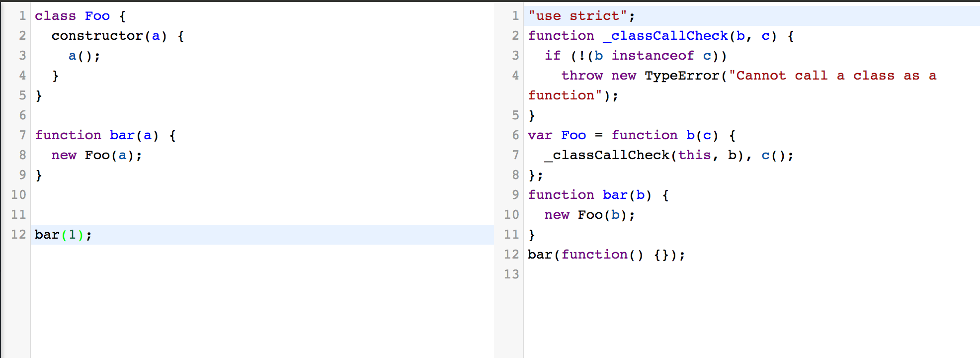Viewport: 980px width, 358px height.
Task: Select the "TypeError" constructor name
Action: 682,76
